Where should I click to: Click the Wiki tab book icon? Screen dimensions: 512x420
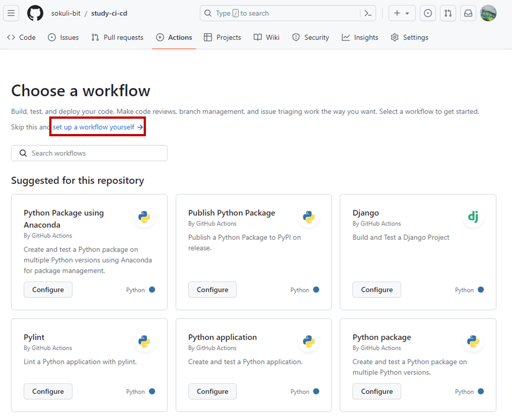[x=257, y=37]
